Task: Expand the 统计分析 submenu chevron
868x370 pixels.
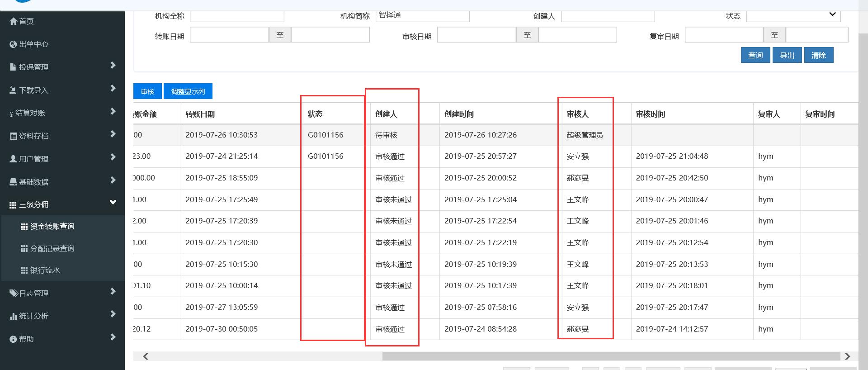Action: 113,314
